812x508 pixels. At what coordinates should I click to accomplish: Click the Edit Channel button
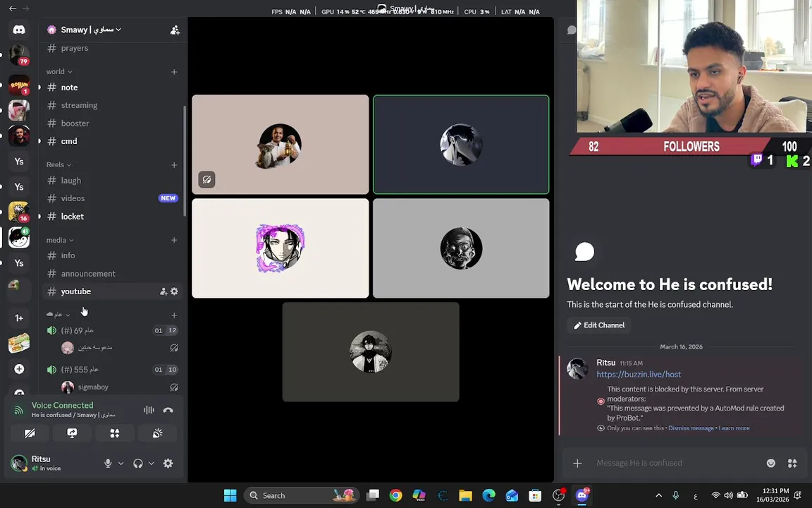[x=599, y=325]
